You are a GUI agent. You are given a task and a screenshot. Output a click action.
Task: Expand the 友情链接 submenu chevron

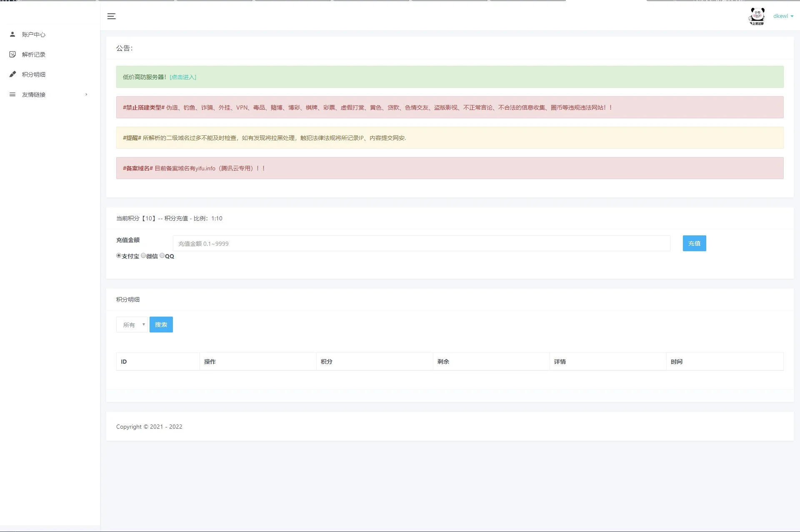click(86, 95)
